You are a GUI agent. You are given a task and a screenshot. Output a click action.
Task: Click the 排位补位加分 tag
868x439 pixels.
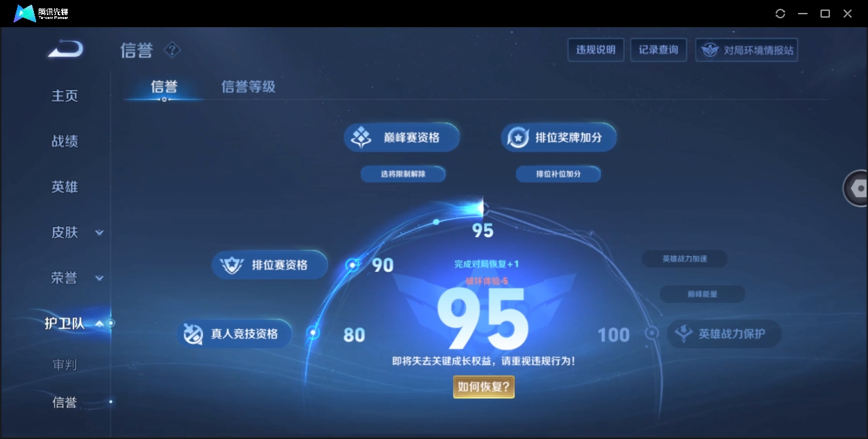[x=558, y=174]
